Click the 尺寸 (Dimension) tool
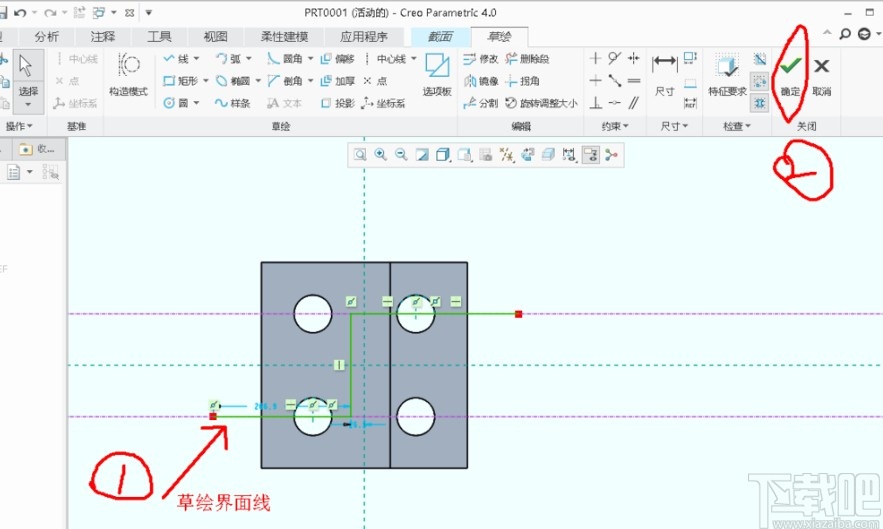The width and height of the screenshot is (883, 529). click(664, 73)
